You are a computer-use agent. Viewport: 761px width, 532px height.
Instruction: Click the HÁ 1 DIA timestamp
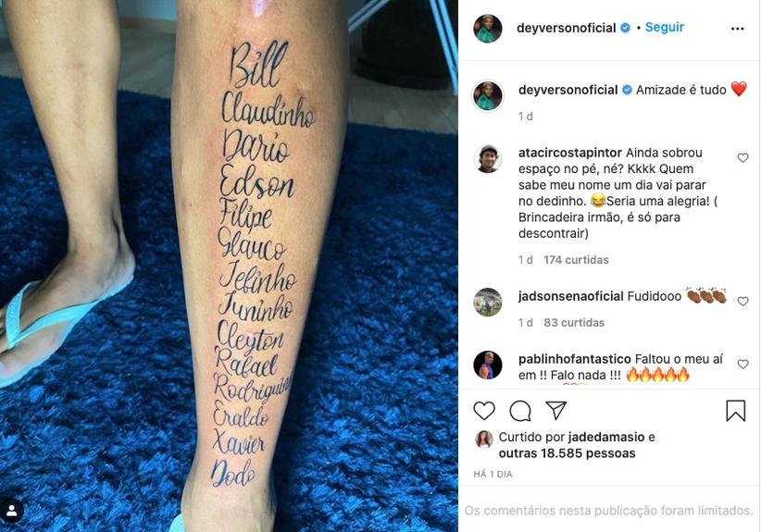[493, 475]
